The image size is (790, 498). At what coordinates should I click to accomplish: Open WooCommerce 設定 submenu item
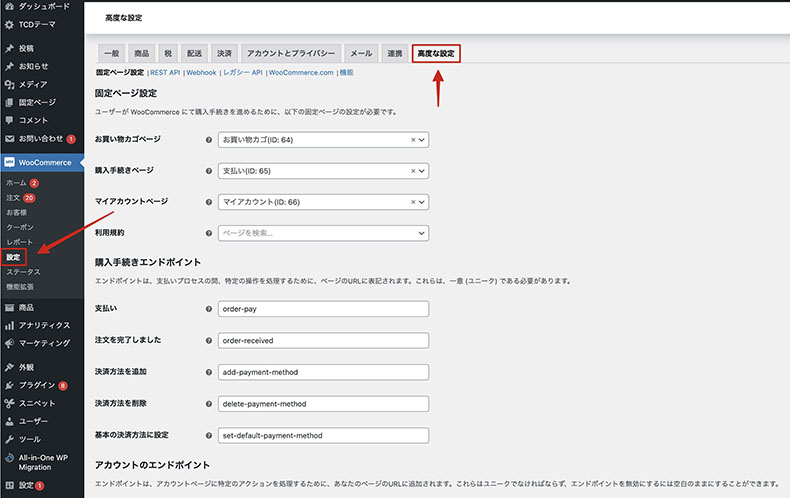tap(13, 258)
